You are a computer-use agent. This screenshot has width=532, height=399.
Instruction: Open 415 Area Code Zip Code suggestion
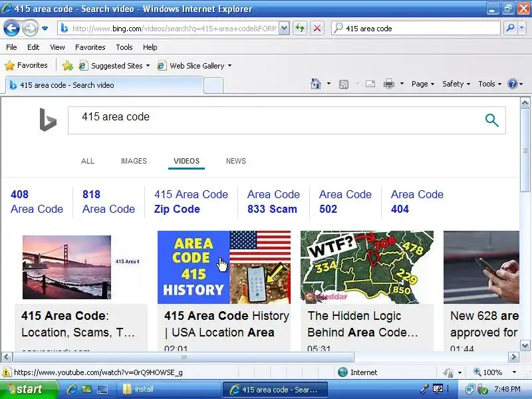click(x=191, y=201)
